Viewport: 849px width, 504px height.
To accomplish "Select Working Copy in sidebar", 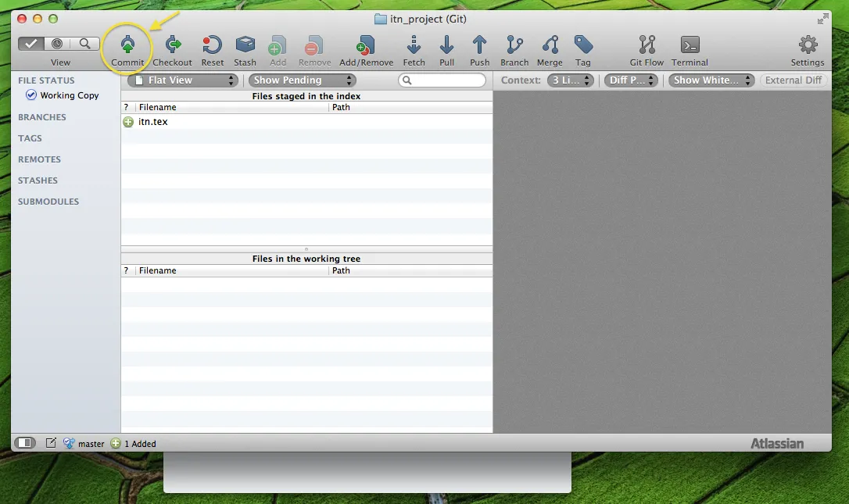I will pos(70,95).
